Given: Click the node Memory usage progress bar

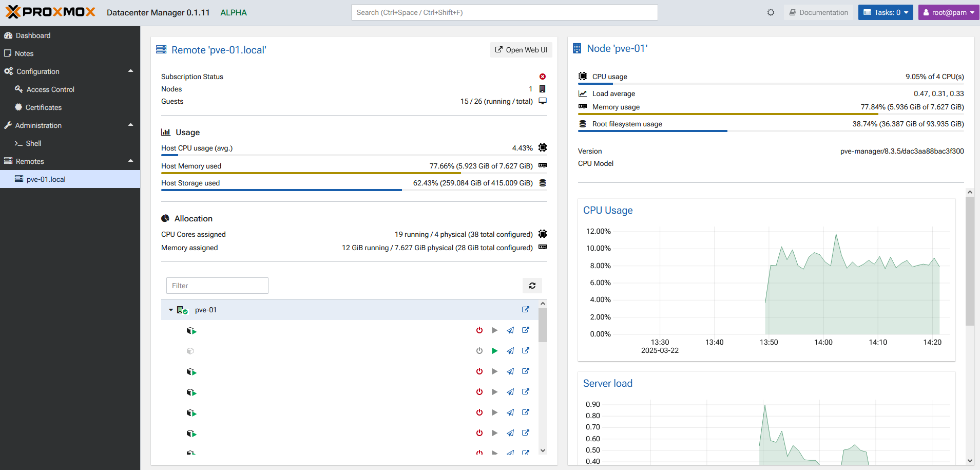Looking at the screenshot, I should pos(771,114).
